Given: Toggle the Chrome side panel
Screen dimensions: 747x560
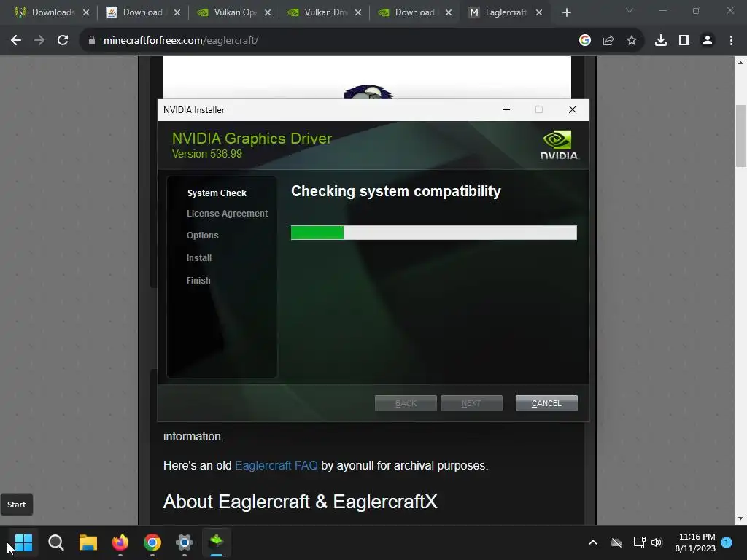Looking at the screenshot, I should point(684,41).
